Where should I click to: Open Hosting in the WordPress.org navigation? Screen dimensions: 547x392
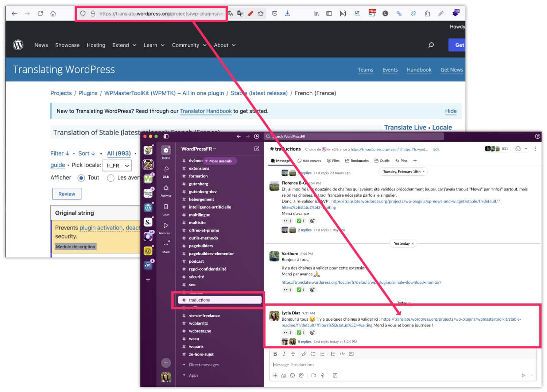pos(96,45)
